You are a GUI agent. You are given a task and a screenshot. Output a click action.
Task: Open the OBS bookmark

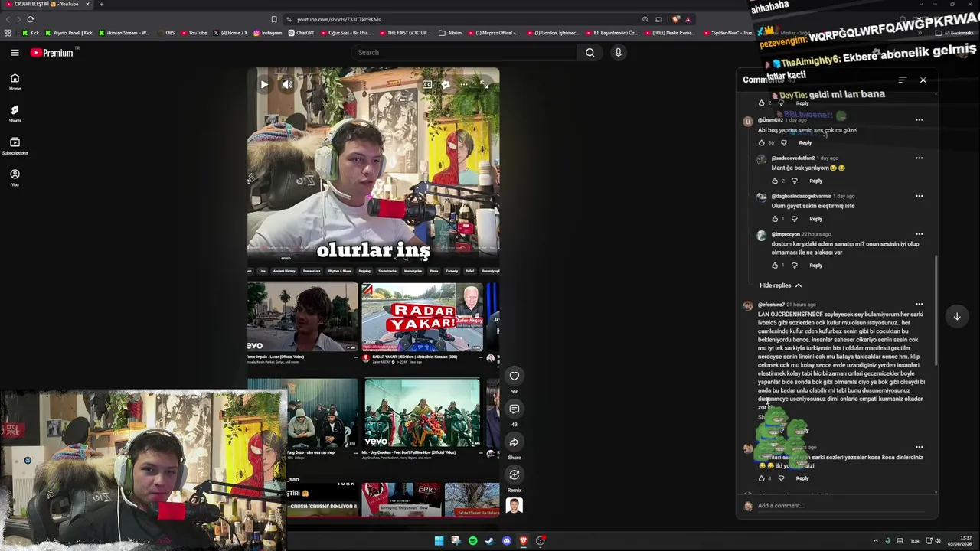tap(165, 33)
